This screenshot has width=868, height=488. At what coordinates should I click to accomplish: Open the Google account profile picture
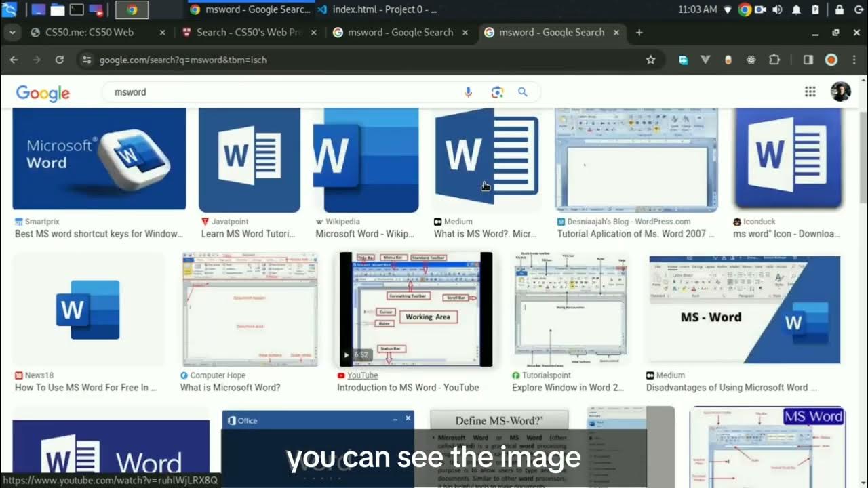(840, 91)
